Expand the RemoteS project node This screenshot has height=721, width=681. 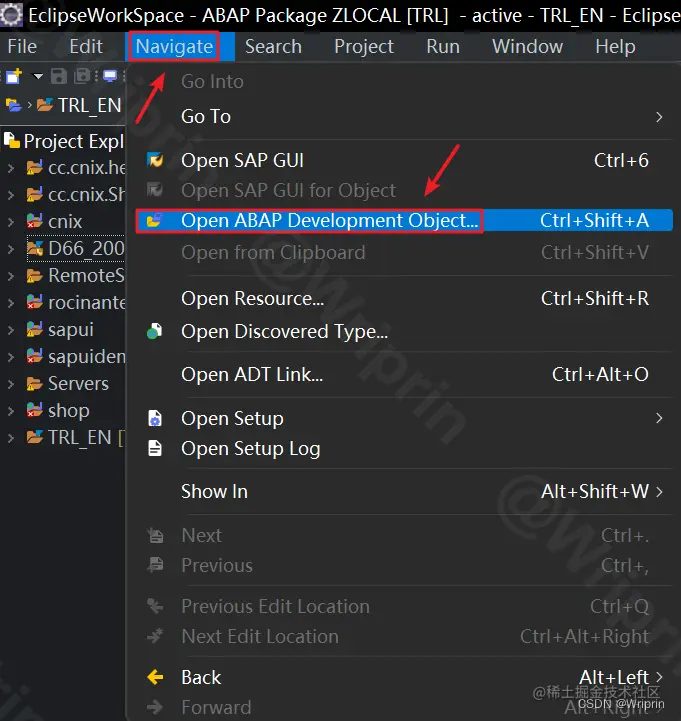(11, 276)
